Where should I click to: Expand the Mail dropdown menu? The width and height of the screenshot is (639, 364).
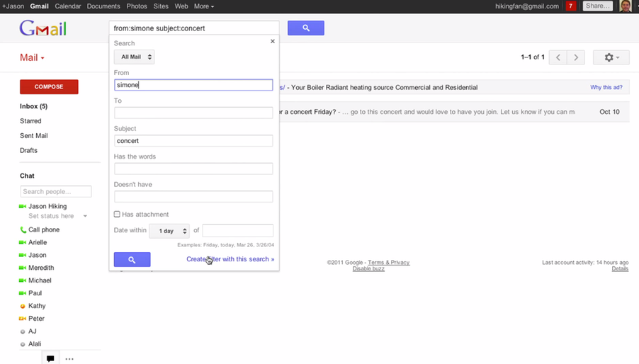(32, 57)
